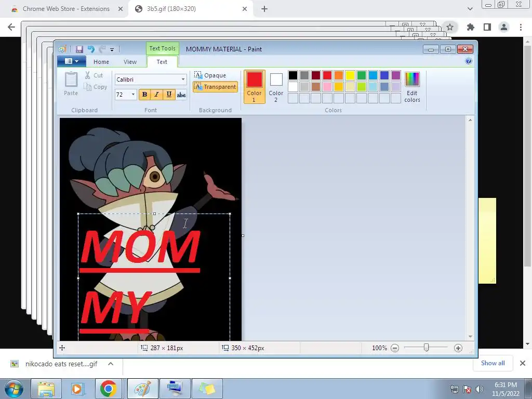The height and width of the screenshot is (399, 532).
Task: Close the Chrome Web Store tab
Action: point(120,9)
